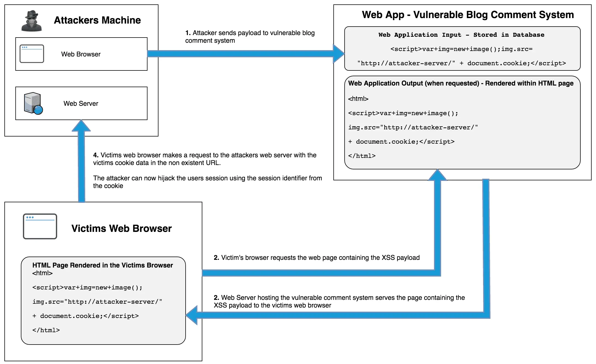Viewport: 596px width, 364px height.
Task: Click the attacker hacker figure icon
Action: point(32,21)
